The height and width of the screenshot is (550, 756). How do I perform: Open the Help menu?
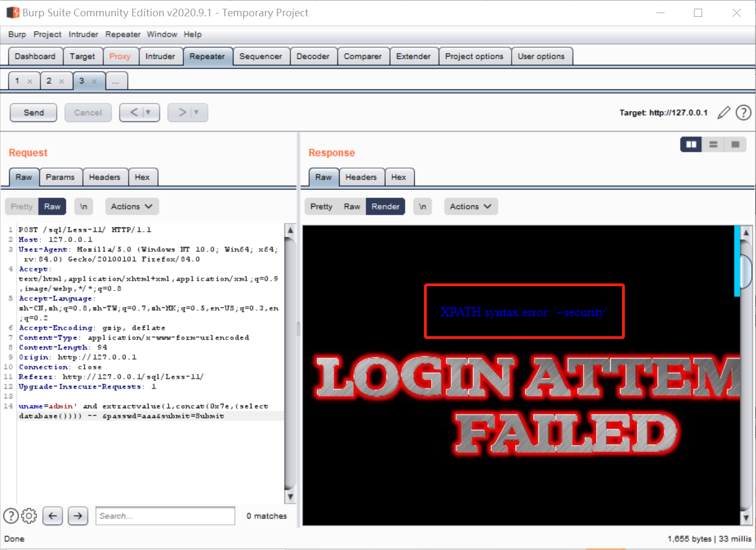pyautogui.click(x=193, y=34)
